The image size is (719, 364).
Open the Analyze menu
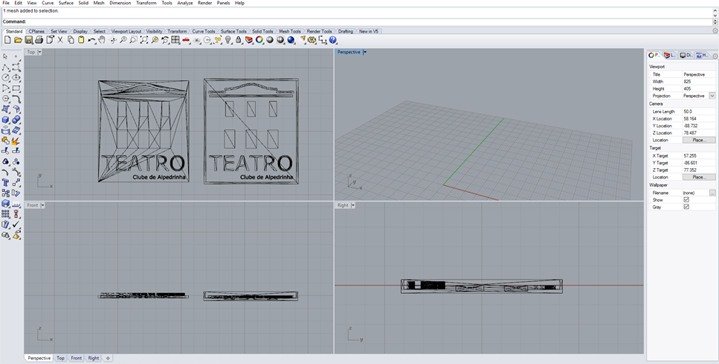click(x=185, y=3)
